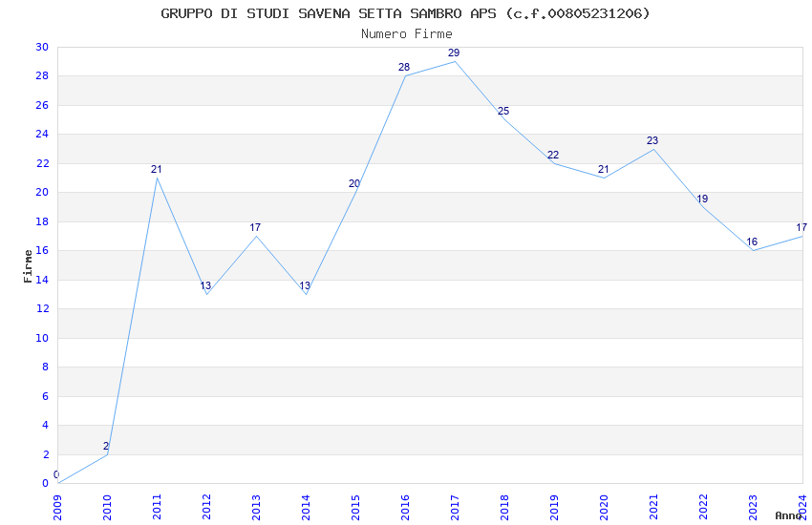Click the x-axis year 2016
812x525 pixels.
pos(405,507)
